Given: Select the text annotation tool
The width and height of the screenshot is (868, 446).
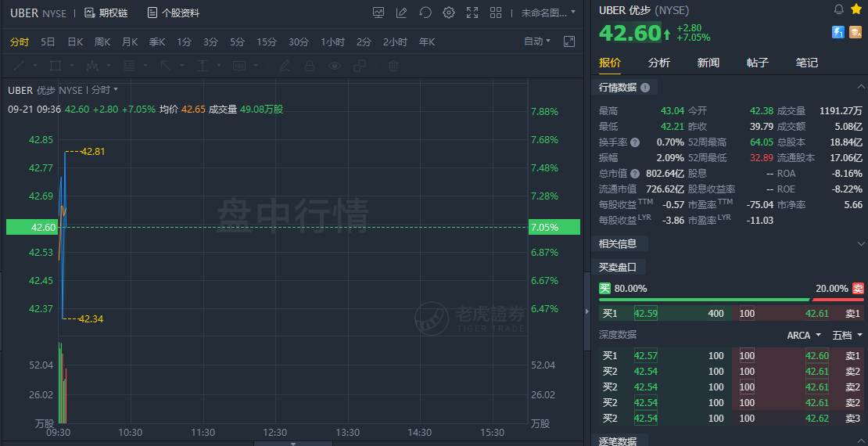Looking at the screenshot, I should click(x=239, y=66).
